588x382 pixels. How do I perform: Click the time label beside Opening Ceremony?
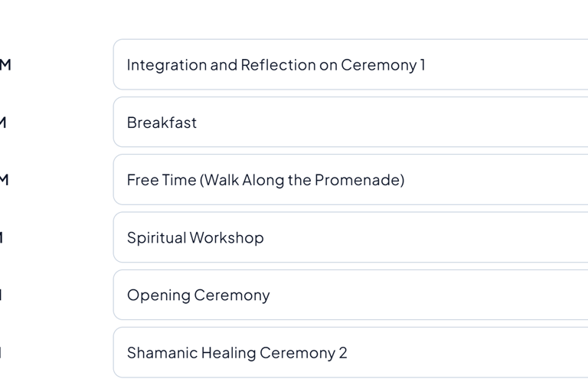point(2,295)
